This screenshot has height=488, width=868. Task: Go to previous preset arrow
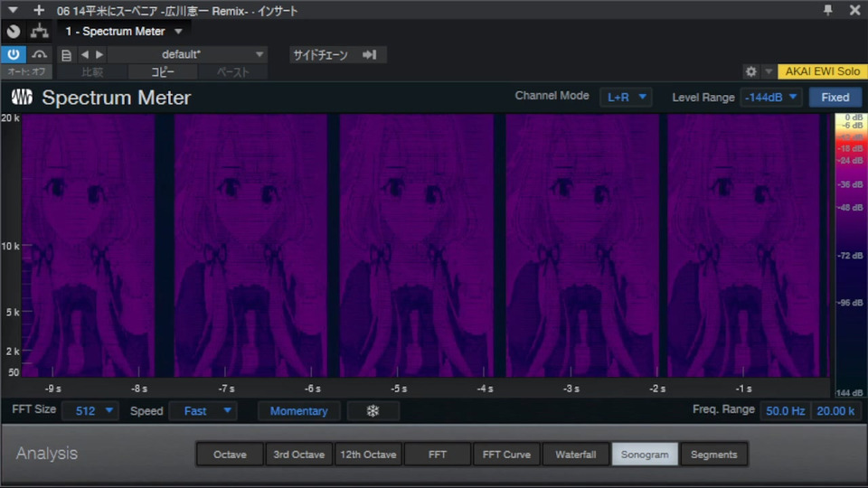click(85, 54)
